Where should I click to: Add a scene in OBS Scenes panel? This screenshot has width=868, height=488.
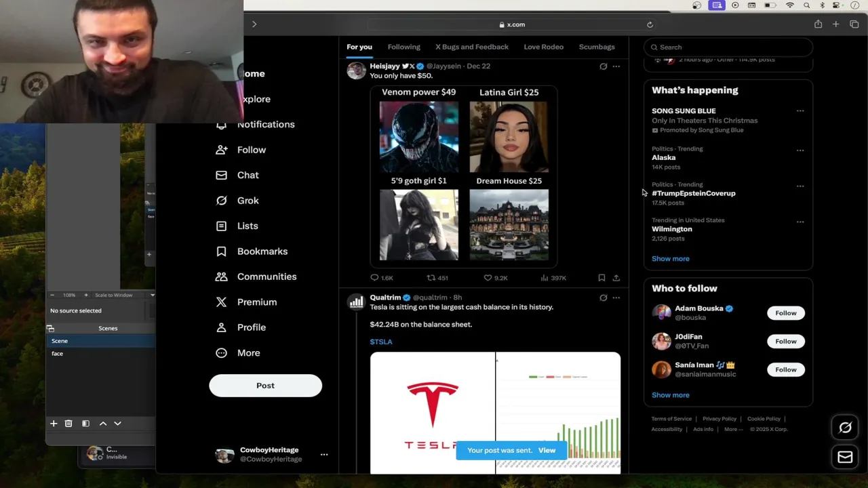(54, 424)
